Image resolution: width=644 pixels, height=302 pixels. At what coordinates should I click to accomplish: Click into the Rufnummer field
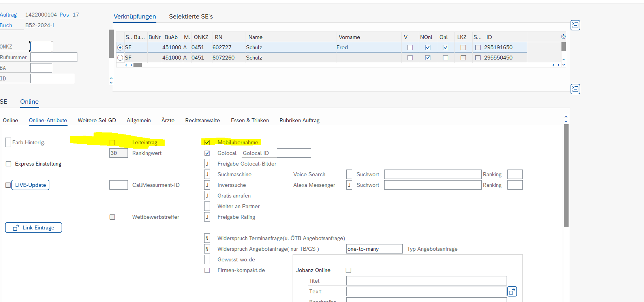(x=54, y=57)
